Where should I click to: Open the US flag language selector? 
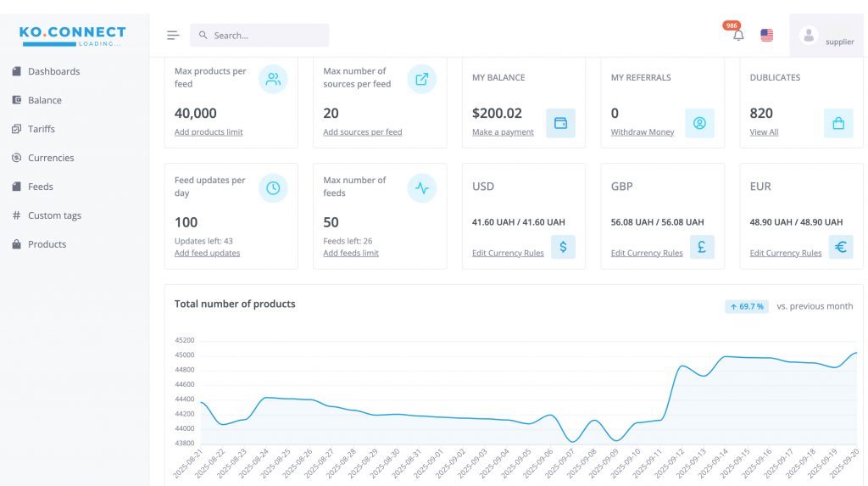click(x=766, y=36)
